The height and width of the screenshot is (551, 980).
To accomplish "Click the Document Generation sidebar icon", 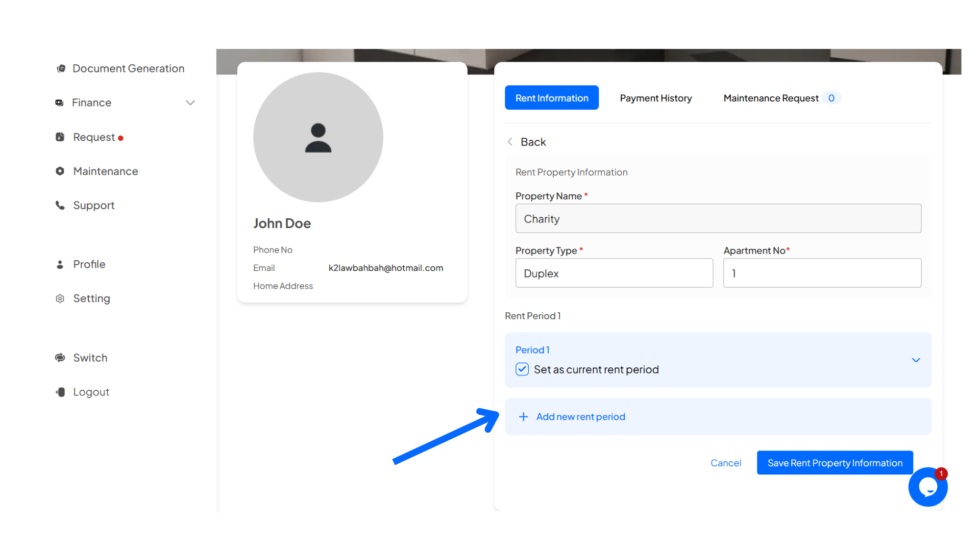I will click(61, 68).
